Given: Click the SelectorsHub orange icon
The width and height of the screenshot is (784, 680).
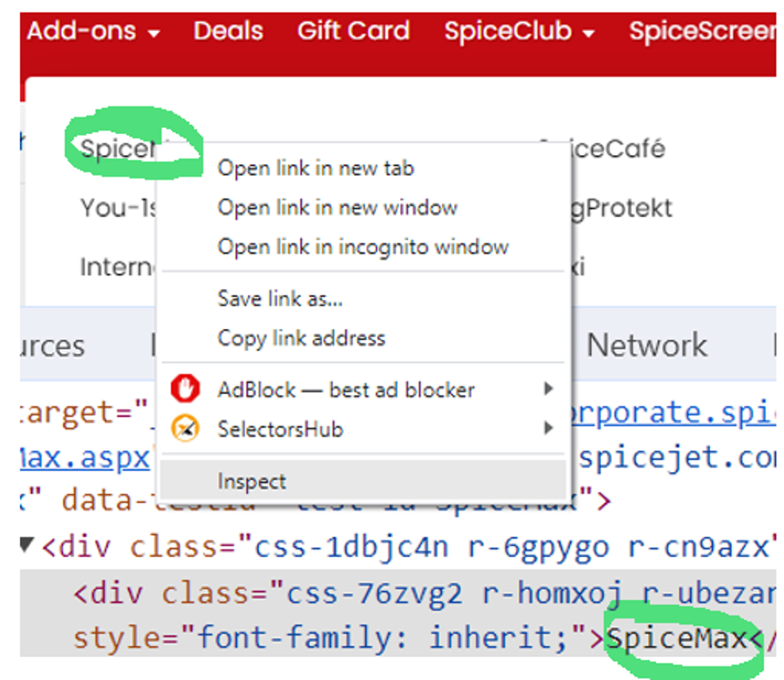Looking at the screenshot, I should [x=185, y=428].
